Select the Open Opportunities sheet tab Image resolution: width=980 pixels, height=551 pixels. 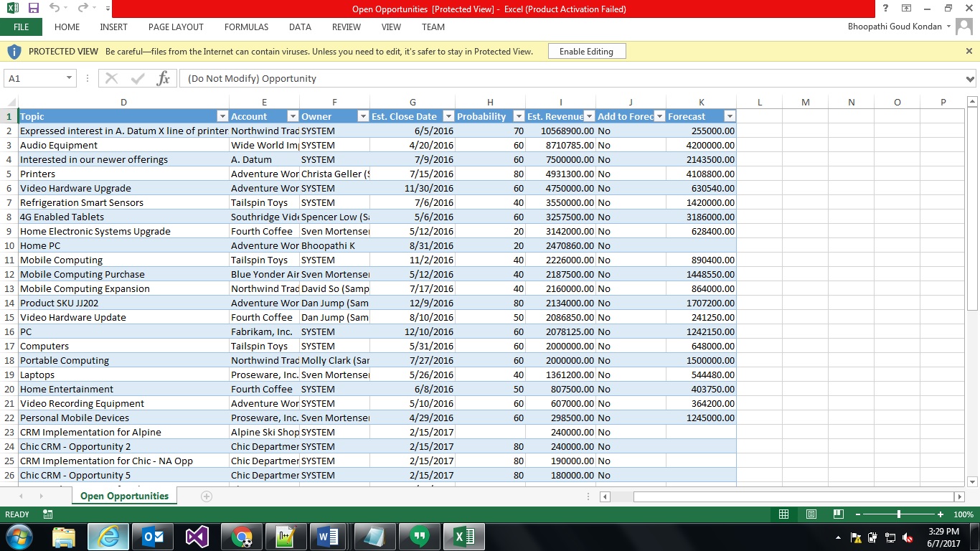pos(123,495)
